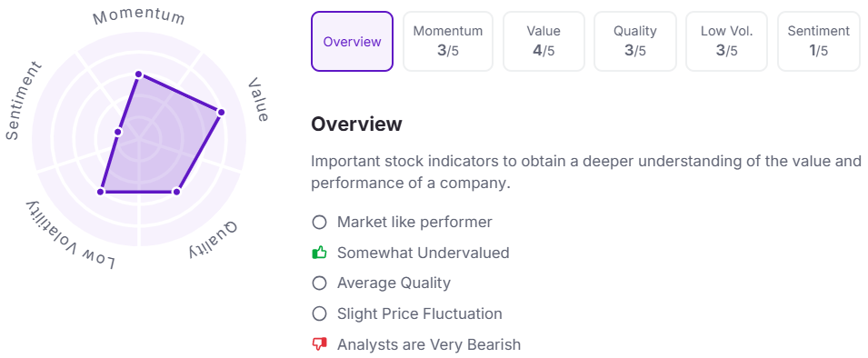The width and height of the screenshot is (868, 358).
Task: Click the circle icon next to Market like performer
Action: tap(319, 223)
